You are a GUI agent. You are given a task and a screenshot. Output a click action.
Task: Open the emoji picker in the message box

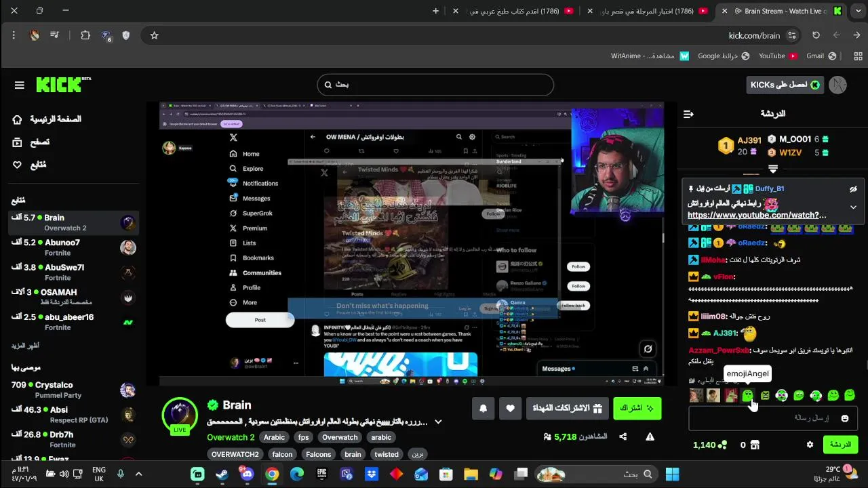pyautogui.click(x=844, y=418)
